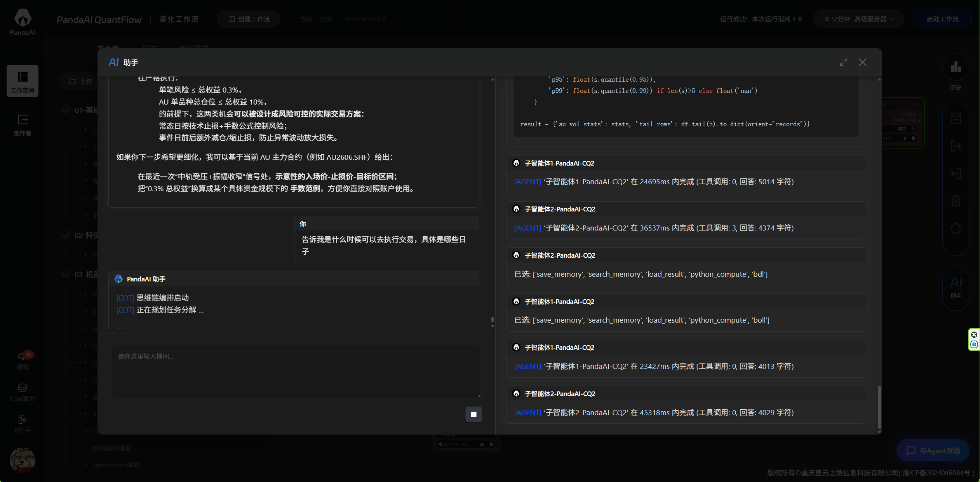Viewport: 980px width, 482px height.
Task: Open the AI 助手 assistant from the right sidebar
Action: pos(956,288)
